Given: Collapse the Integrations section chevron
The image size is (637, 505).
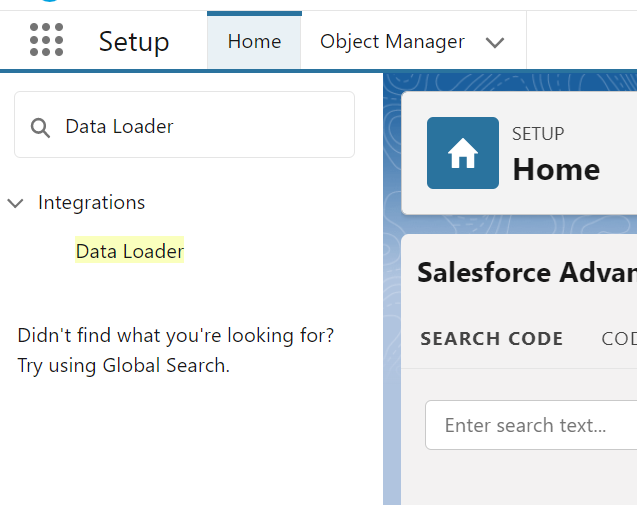Looking at the screenshot, I should tap(15, 203).
